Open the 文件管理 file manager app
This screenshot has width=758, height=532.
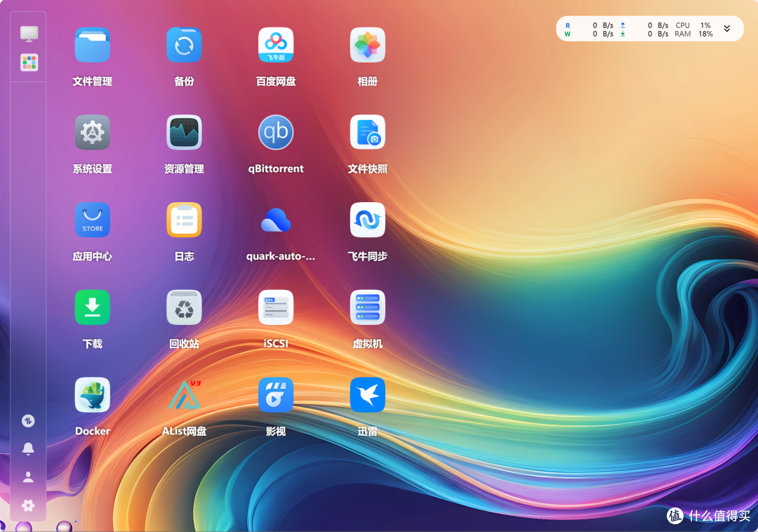[x=93, y=45]
